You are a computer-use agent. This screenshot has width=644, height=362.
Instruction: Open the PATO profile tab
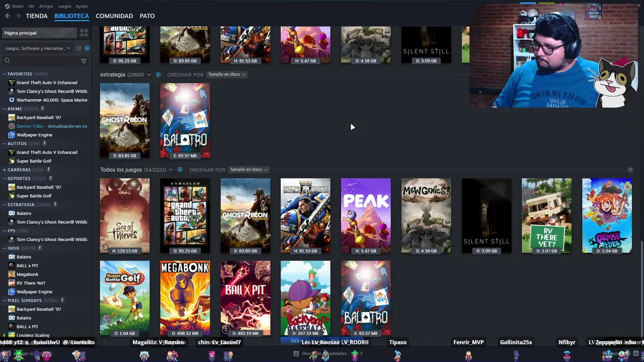[x=147, y=16]
